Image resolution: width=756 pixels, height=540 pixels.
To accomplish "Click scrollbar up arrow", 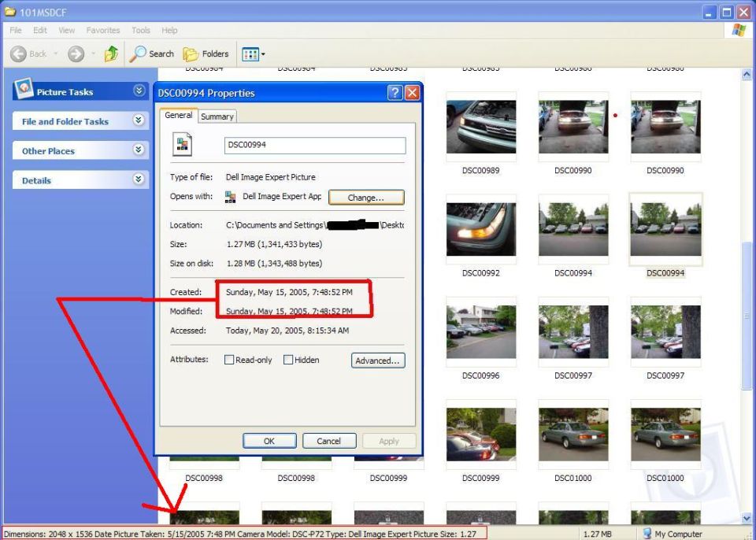I will [747, 75].
